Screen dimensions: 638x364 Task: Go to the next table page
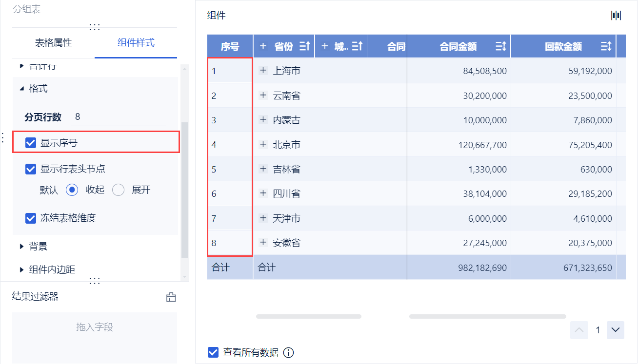click(616, 330)
